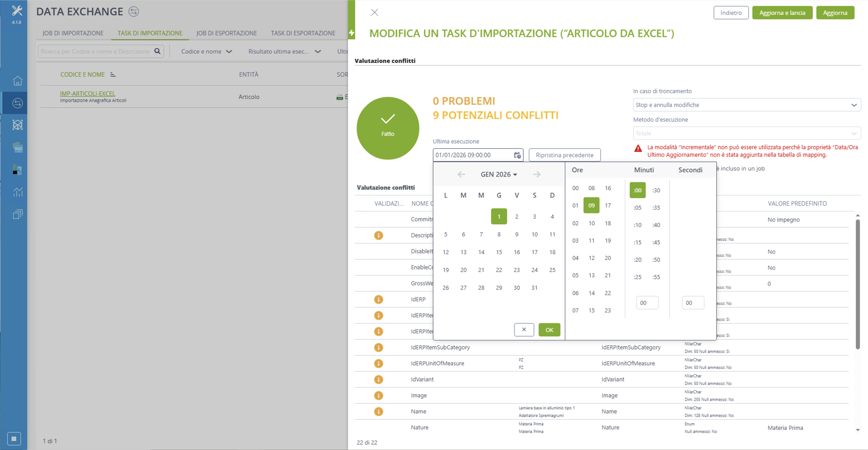
Task: Click the Aggiorna e lancia button
Action: pyautogui.click(x=782, y=13)
